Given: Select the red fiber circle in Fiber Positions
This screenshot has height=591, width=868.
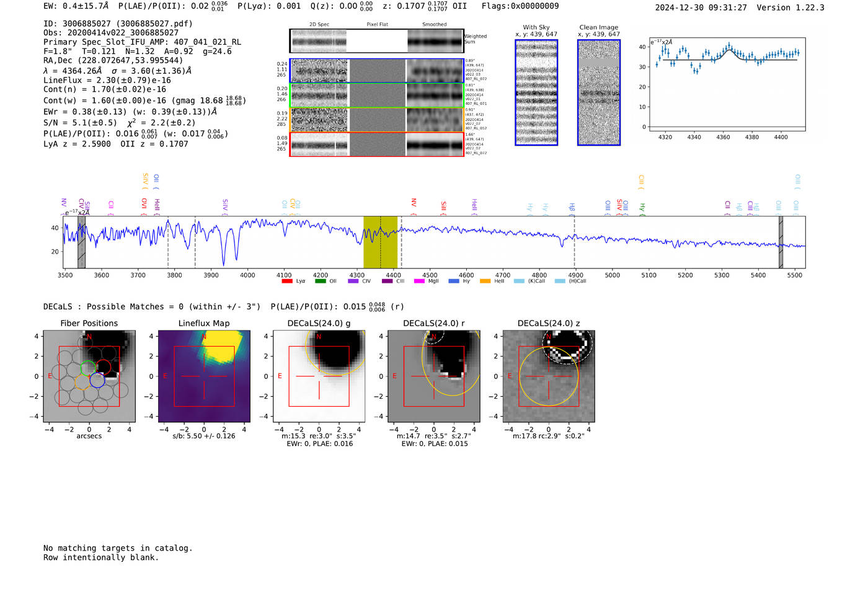Looking at the screenshot, I should tap(103, 368).
